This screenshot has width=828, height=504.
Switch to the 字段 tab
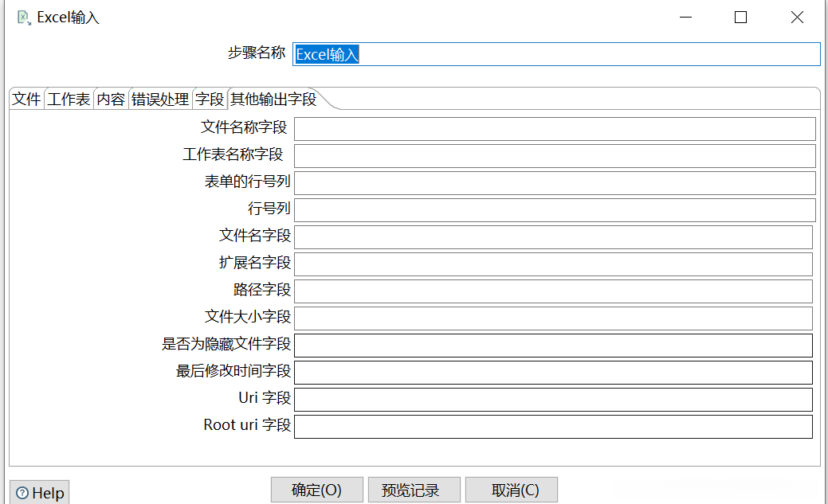[210, 100]
